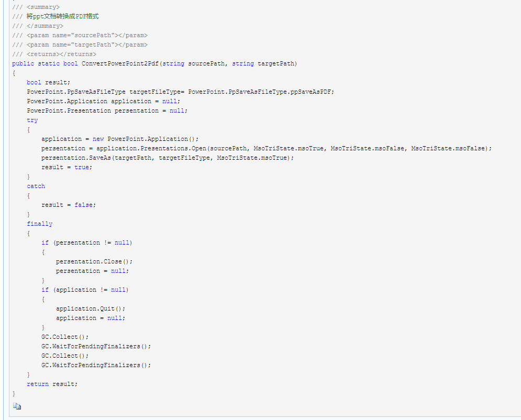Click the copy code icon below the snippet
The image size is (521, 420).
coord(17,406)
